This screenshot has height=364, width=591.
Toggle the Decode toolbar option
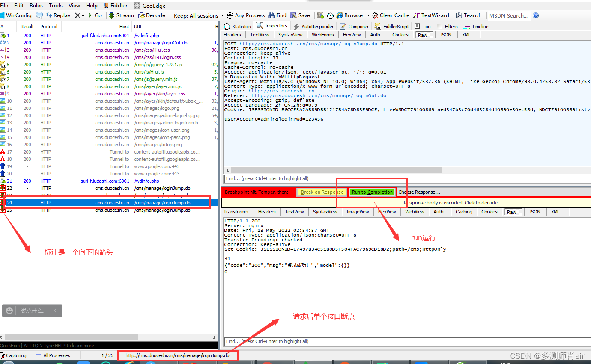(x=152, y=15)
